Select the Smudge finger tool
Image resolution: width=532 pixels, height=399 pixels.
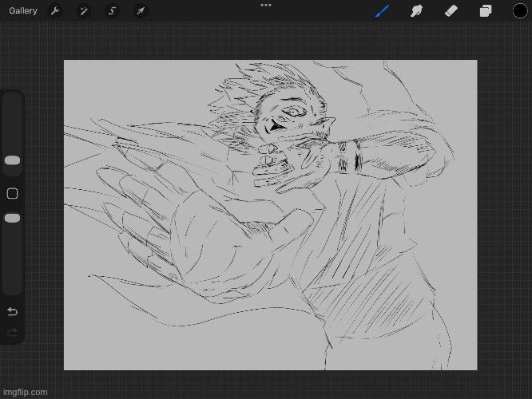click(x=416, y=11)
